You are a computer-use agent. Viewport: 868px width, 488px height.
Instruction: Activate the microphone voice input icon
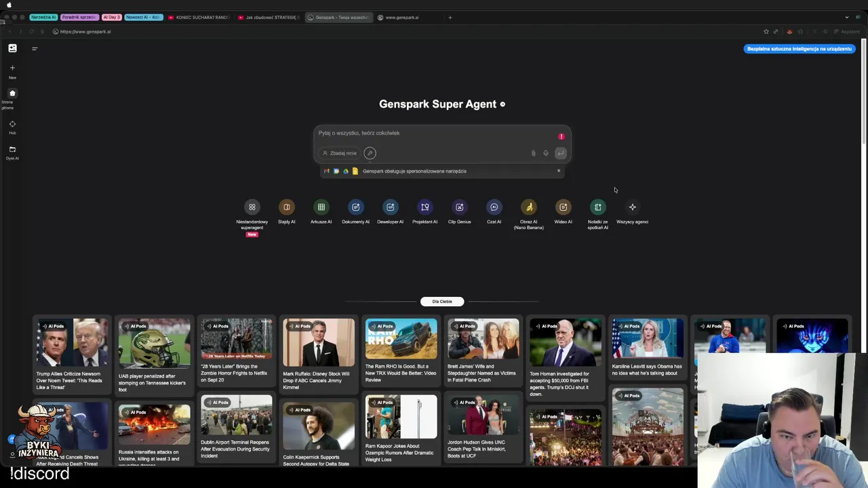[x=545, y=153]
